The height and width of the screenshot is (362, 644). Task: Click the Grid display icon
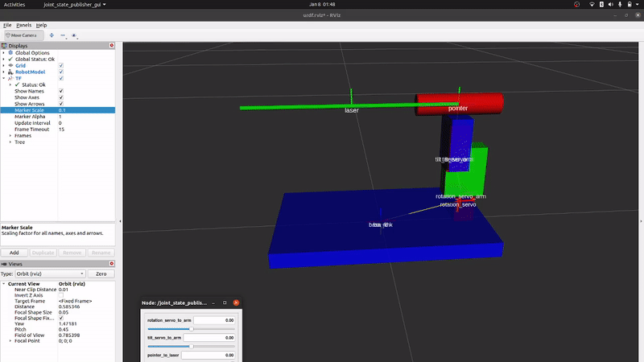point(10,65)
